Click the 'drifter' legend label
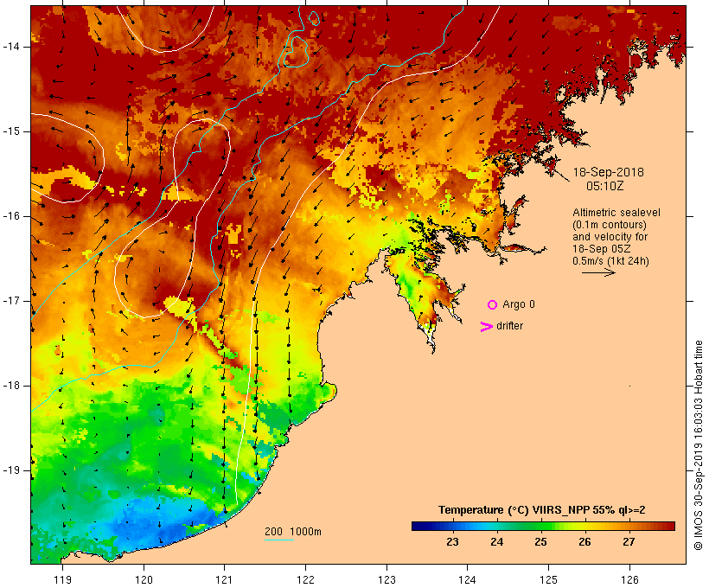The height and width of the screenshot is (588, 709). click(x=509, y=326)
